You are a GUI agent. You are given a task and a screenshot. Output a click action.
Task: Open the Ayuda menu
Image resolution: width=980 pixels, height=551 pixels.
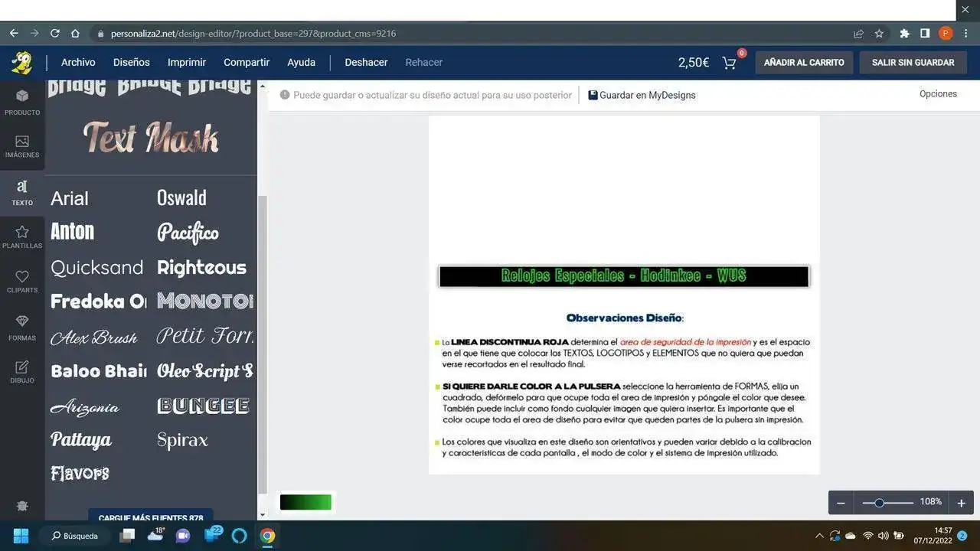(x=301, y=63)
